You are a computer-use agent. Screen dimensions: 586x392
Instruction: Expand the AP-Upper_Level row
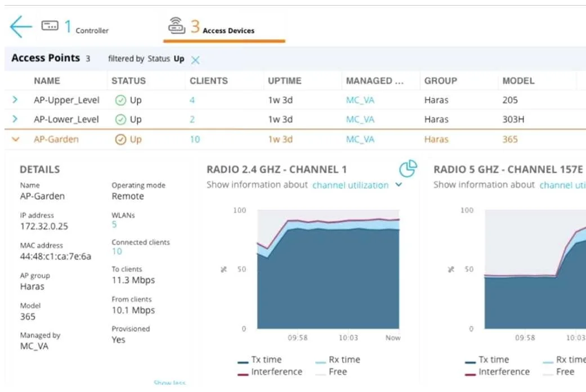pyautogui.click(x=15, y=100)
